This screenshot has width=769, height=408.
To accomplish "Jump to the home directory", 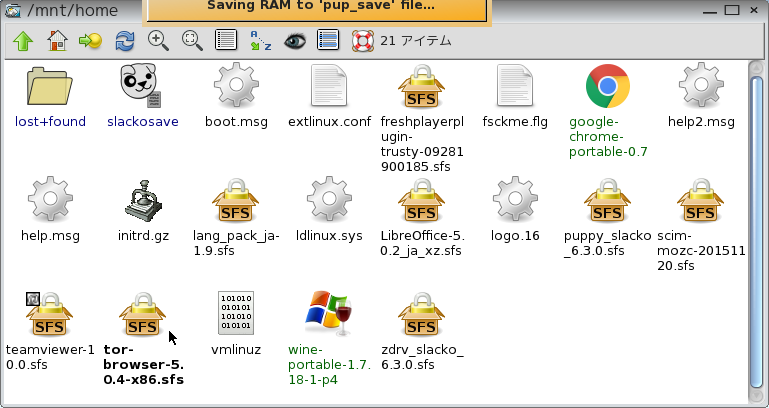I will [57, 41].
